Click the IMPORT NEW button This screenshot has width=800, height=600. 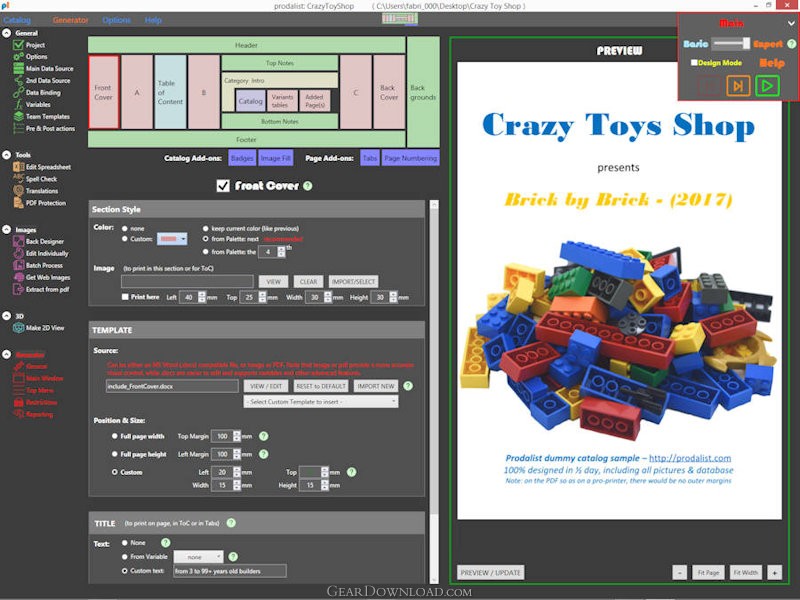pos(376,386)
